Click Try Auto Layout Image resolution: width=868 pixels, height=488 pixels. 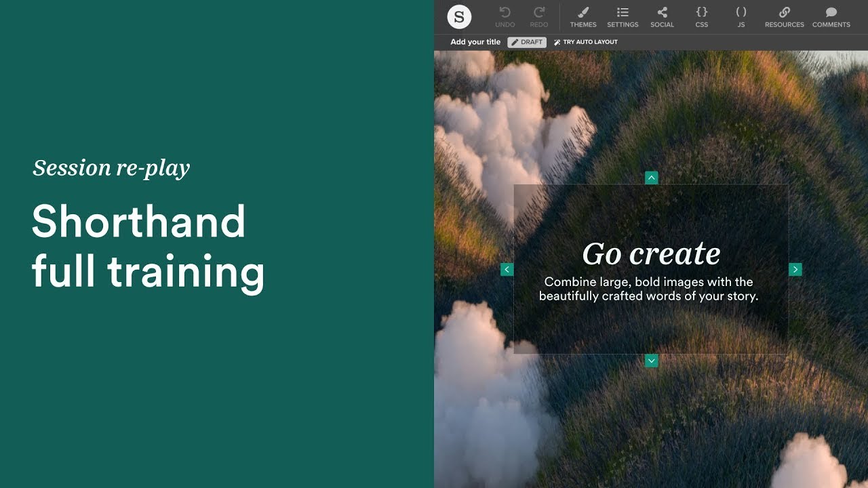pos(586,42)
